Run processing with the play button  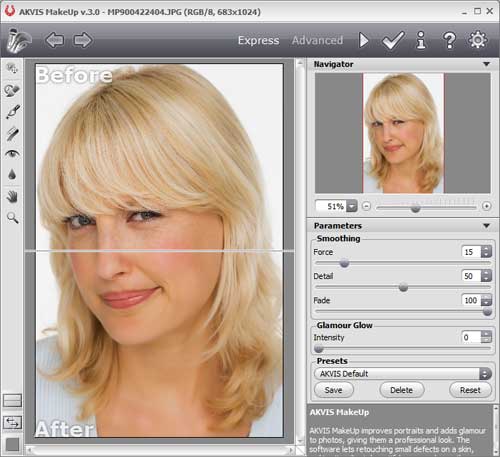[364, 40]
